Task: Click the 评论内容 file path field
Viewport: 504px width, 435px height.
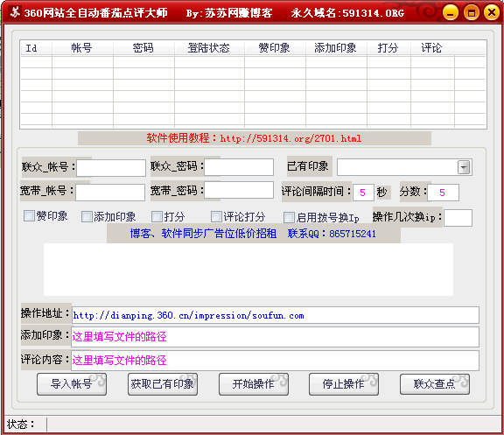Action: 275,361
